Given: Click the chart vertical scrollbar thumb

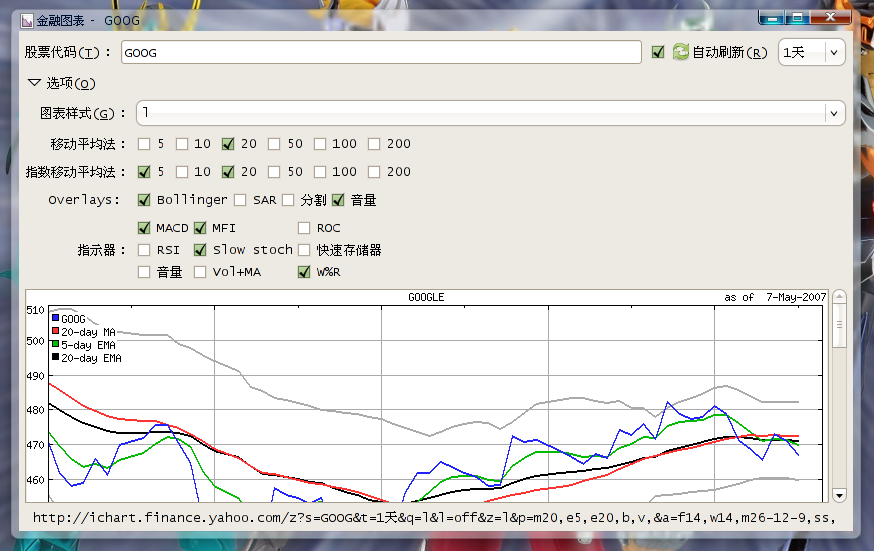Looking at the screenshot, I should pyautogui.click(x=839, y=325).
